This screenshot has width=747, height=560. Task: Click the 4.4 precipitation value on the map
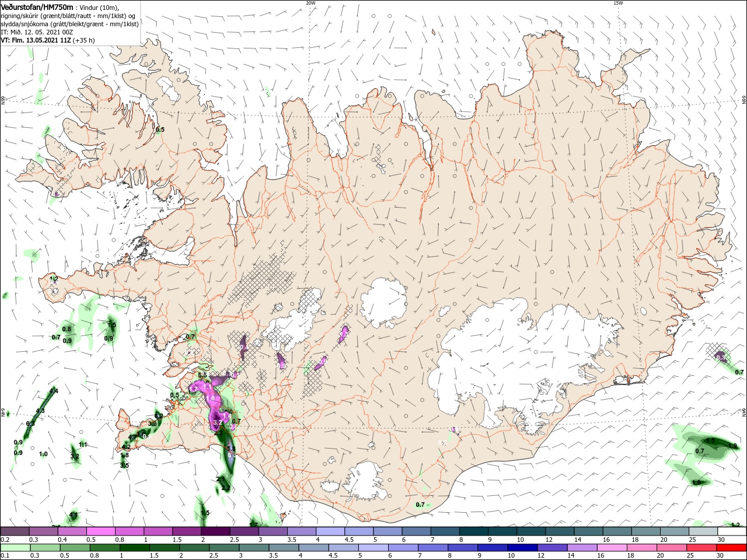[x=54, y=391]
